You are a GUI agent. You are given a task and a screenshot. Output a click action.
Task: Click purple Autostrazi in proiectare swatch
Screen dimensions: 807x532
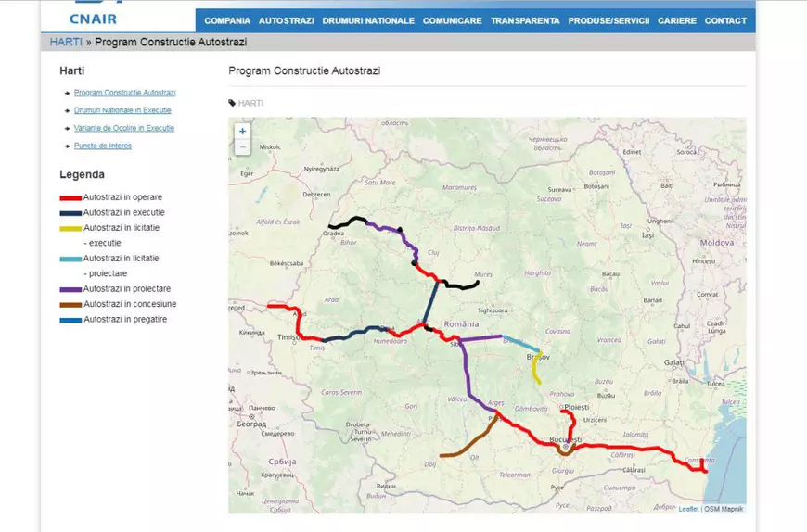(x=70, y=290)
